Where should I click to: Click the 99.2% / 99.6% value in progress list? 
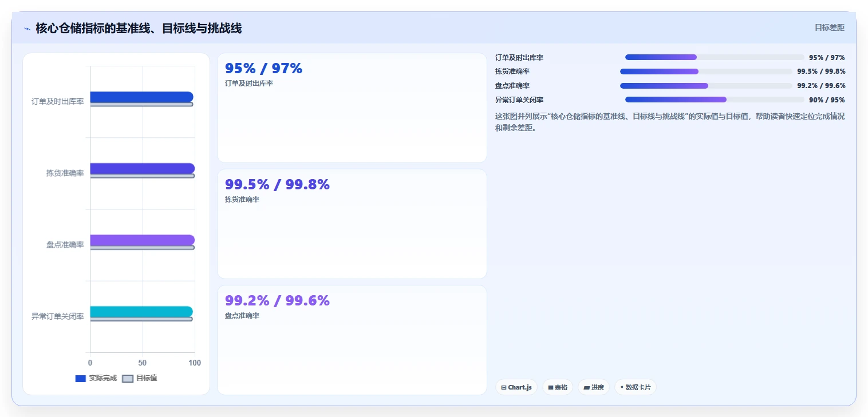821,86
